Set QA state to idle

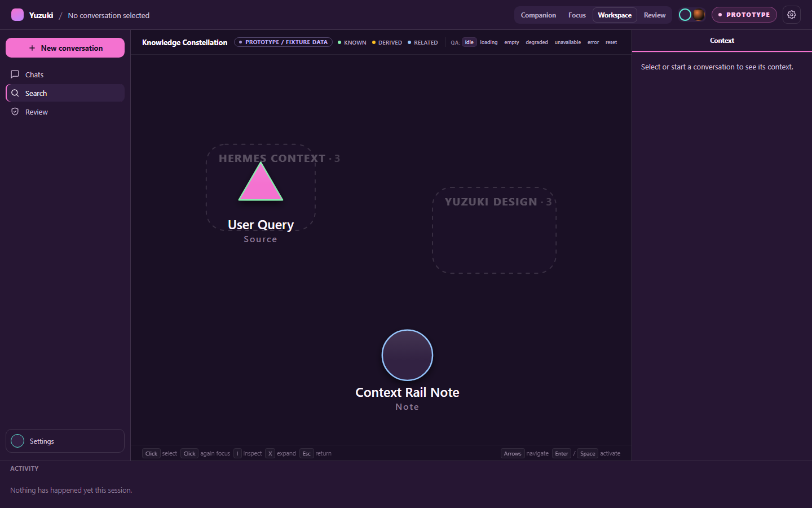coord(469,42)
